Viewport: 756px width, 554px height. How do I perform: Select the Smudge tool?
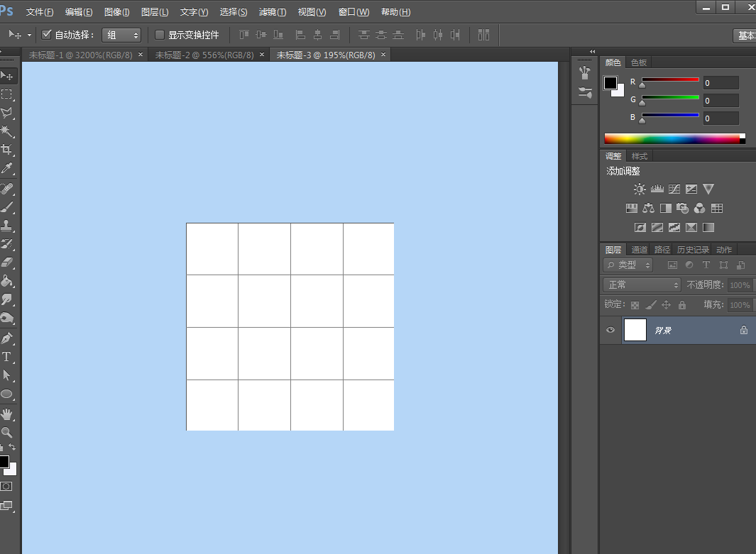[x=7, y=299]
